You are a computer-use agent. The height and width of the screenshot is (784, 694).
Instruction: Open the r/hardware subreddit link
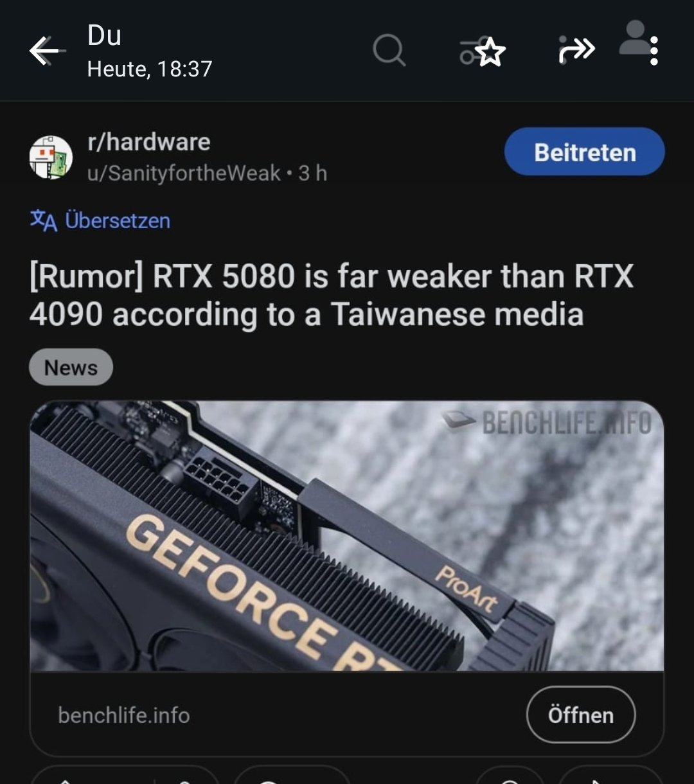click(149, 142)
